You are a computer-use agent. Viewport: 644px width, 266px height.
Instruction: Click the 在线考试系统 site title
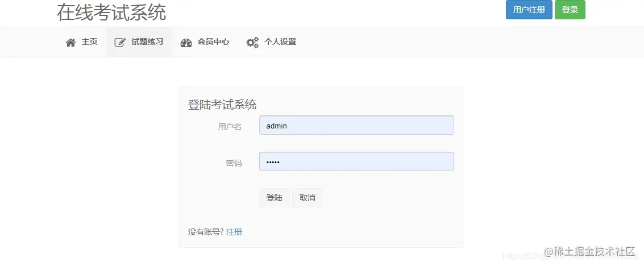click(x=111, y=13)
